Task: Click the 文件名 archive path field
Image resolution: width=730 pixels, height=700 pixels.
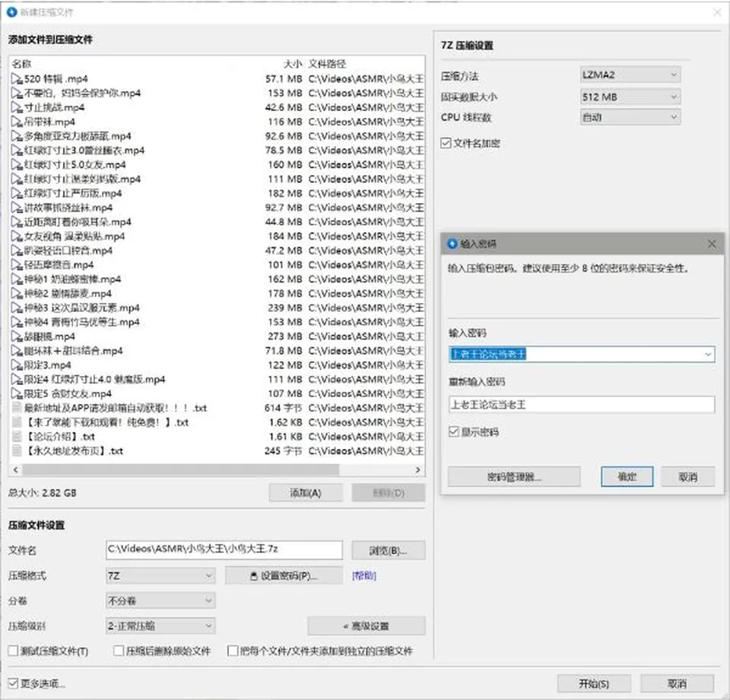Action: tap(224, 549)
